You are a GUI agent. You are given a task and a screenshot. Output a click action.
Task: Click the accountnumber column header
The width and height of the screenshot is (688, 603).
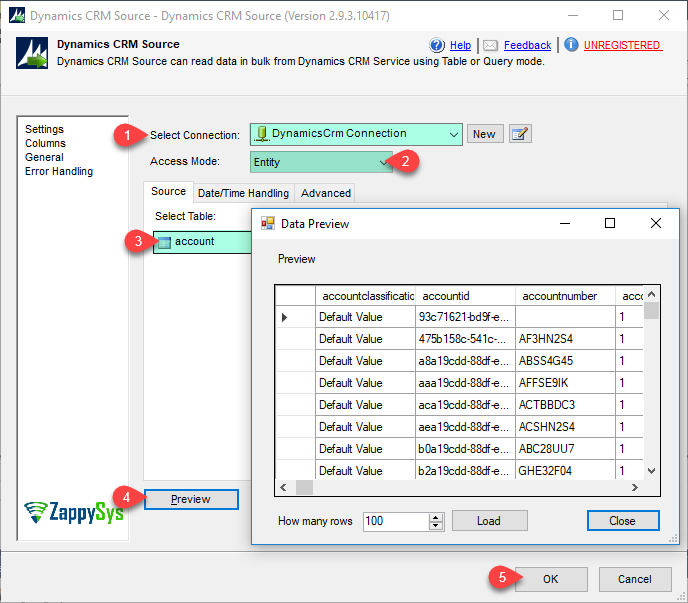click(x=566, y=296)
